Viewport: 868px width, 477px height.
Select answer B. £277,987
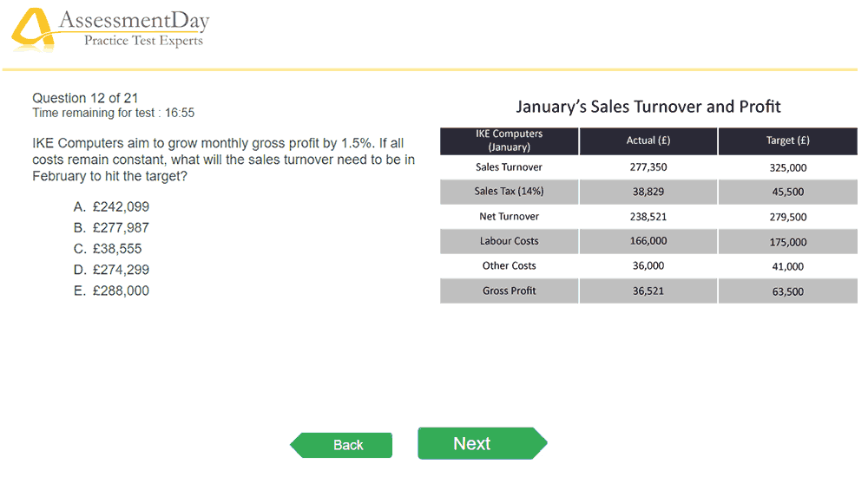(x=111, y=228)
